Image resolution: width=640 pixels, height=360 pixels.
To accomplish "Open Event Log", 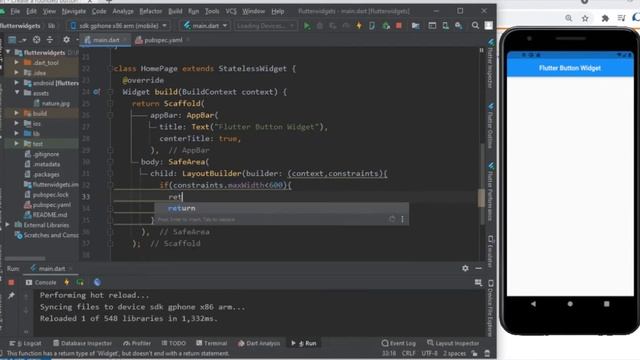I will tap(398, 343).
